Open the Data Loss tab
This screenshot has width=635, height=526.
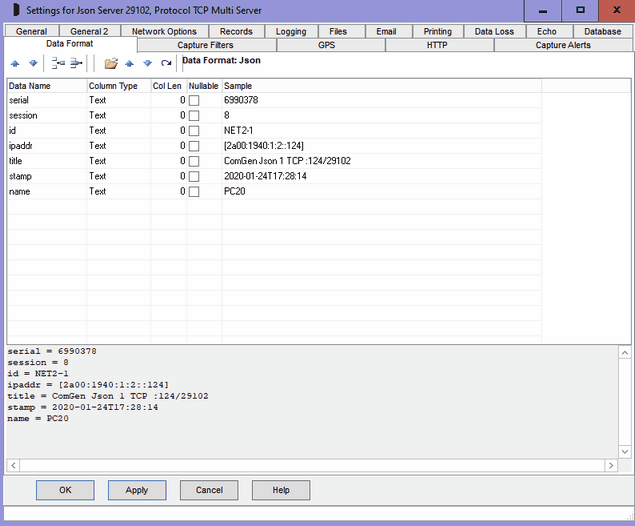click(494, 32)
